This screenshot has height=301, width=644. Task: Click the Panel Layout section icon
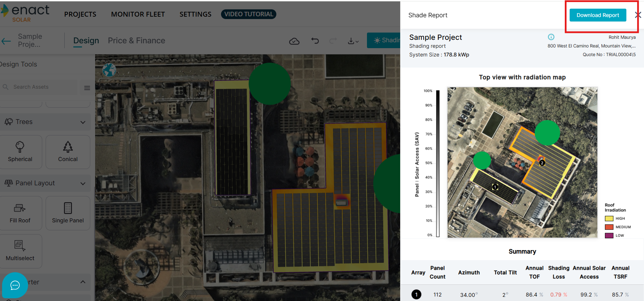tap(9, 183)
